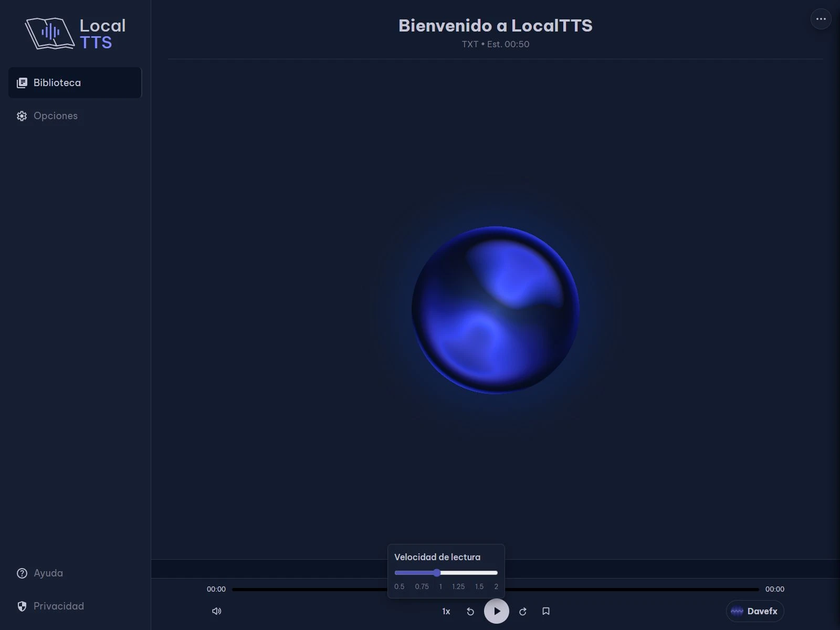
Task: Click the 0.5 speed label
Action: pyautogui.click(x=400, y=586)
